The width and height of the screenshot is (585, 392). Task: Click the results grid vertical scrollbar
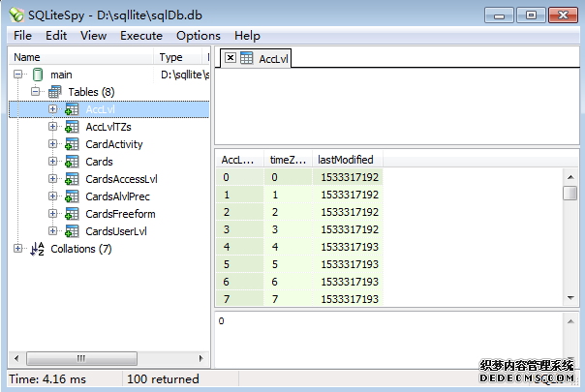[570, 242]
